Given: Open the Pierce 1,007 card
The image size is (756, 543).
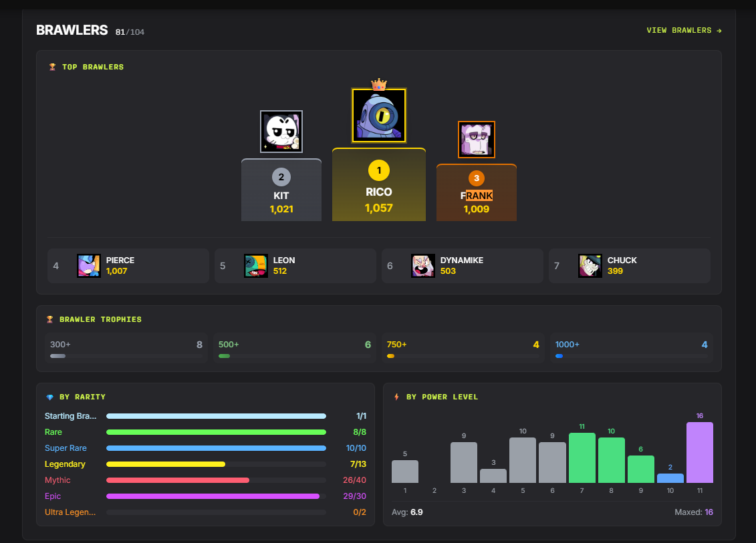Looking at the screenshot, I should point(128,266).
